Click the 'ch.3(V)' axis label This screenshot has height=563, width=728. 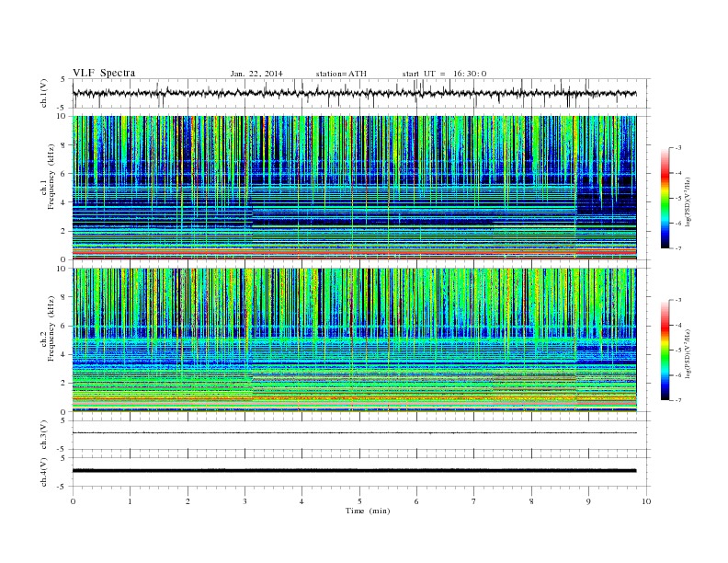[44, 435]
